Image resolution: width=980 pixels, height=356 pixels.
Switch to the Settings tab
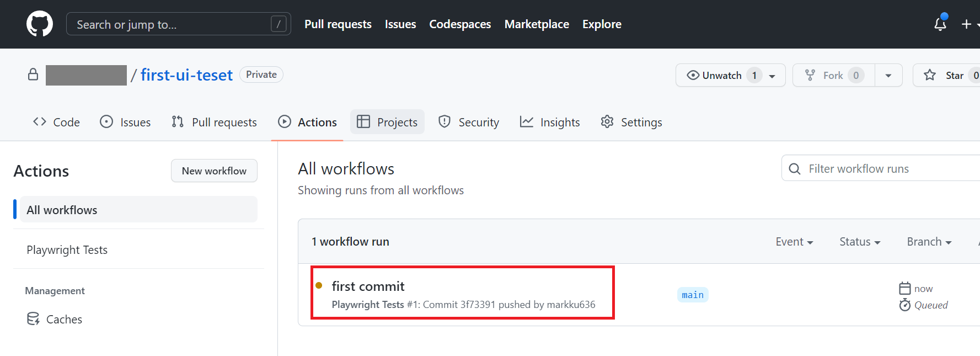click(x=631, y=122)
